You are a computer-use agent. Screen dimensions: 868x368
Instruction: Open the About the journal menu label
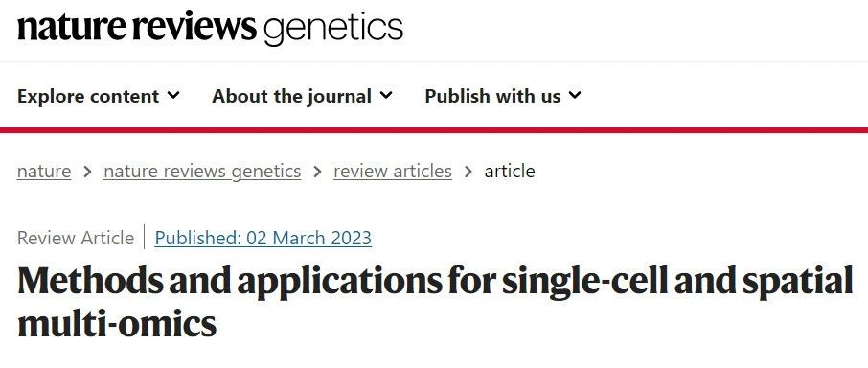292,96
